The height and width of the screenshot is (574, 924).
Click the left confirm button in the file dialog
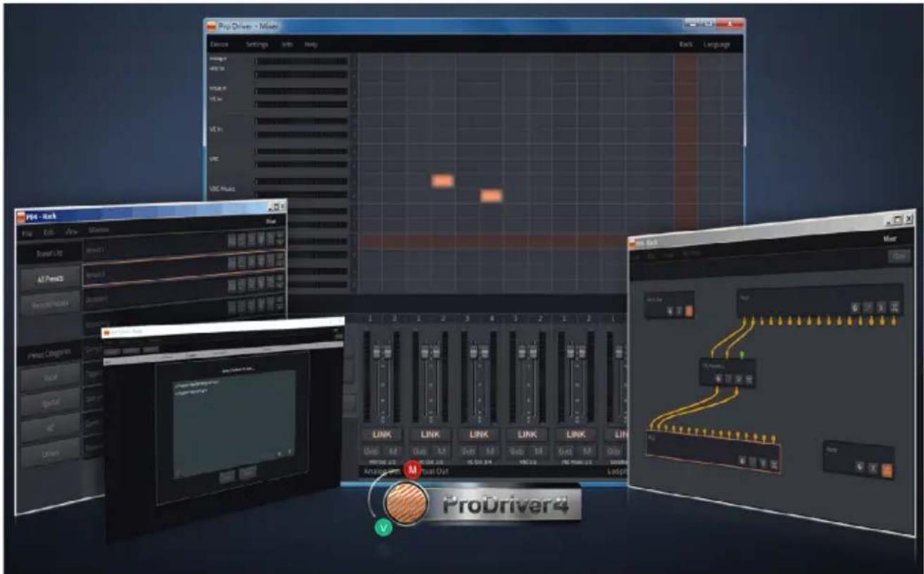point(227,477)
